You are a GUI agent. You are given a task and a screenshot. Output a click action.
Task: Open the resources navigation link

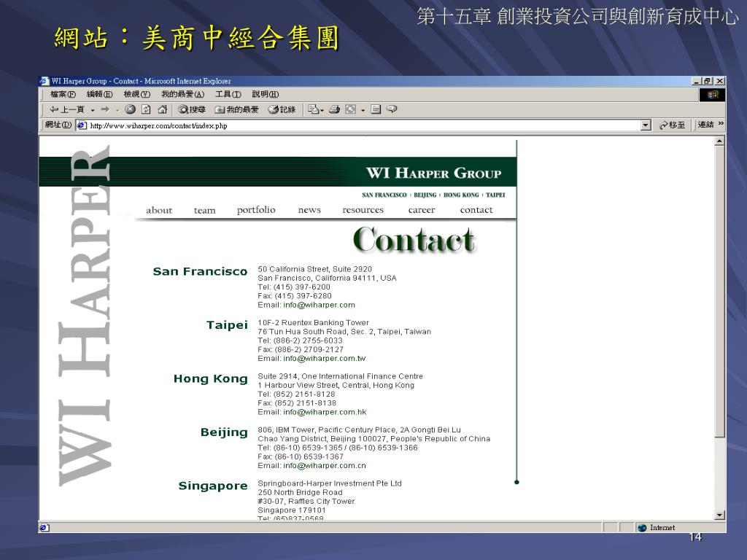click(363, 210)
